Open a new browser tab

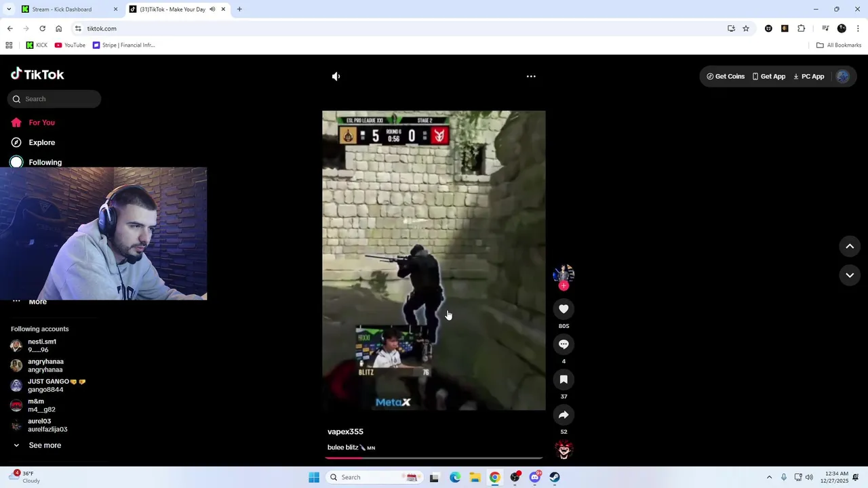tap(239, 9)
